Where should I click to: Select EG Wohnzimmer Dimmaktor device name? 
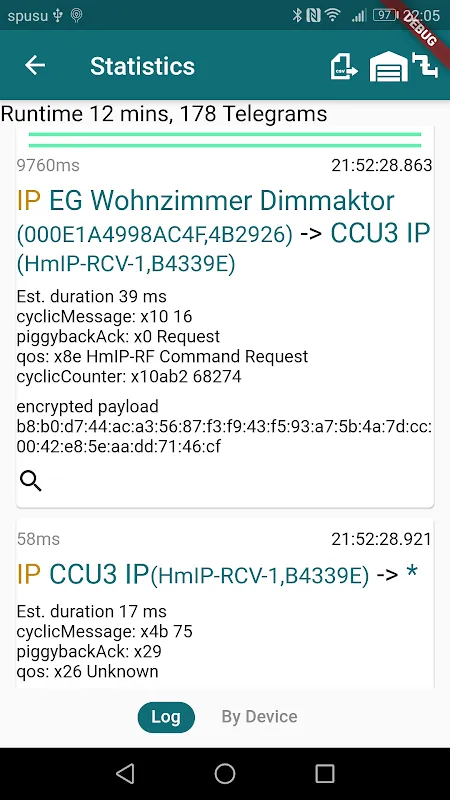(222, 201)
